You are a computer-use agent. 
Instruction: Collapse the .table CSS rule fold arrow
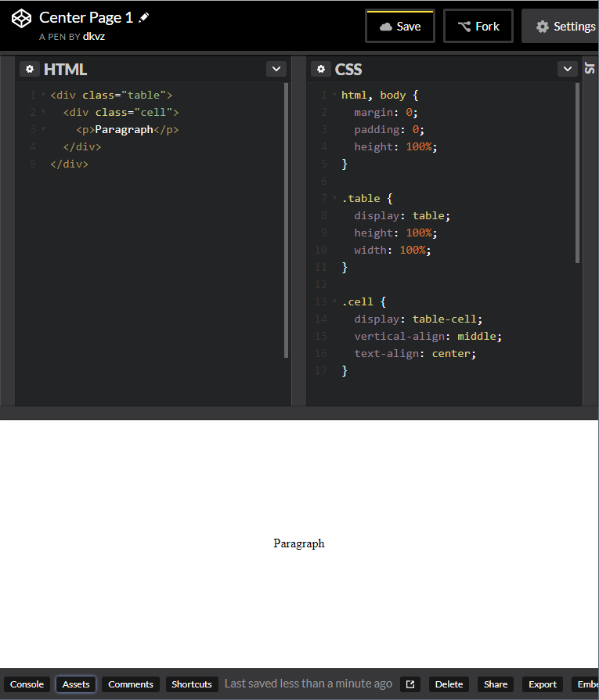335,198
